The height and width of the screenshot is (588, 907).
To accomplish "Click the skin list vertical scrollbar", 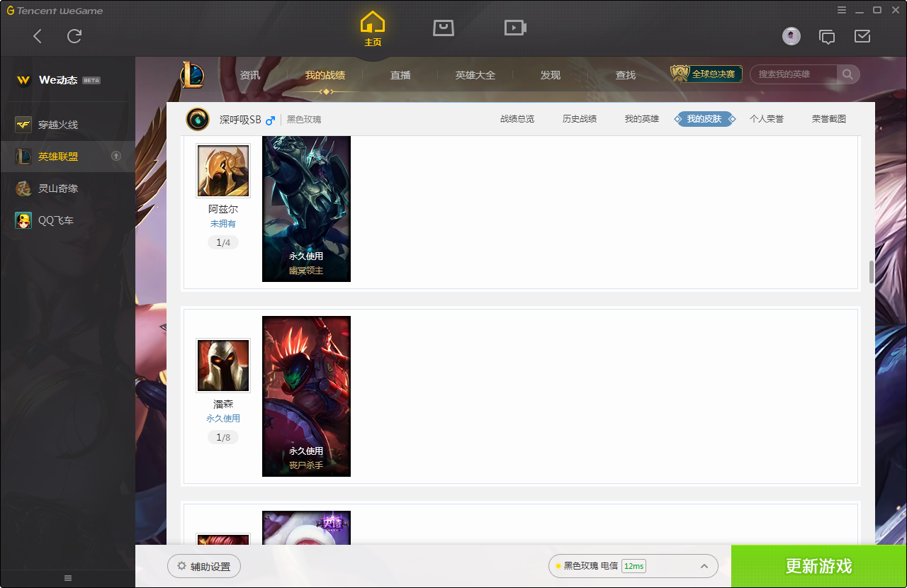I will click(872, 272).
